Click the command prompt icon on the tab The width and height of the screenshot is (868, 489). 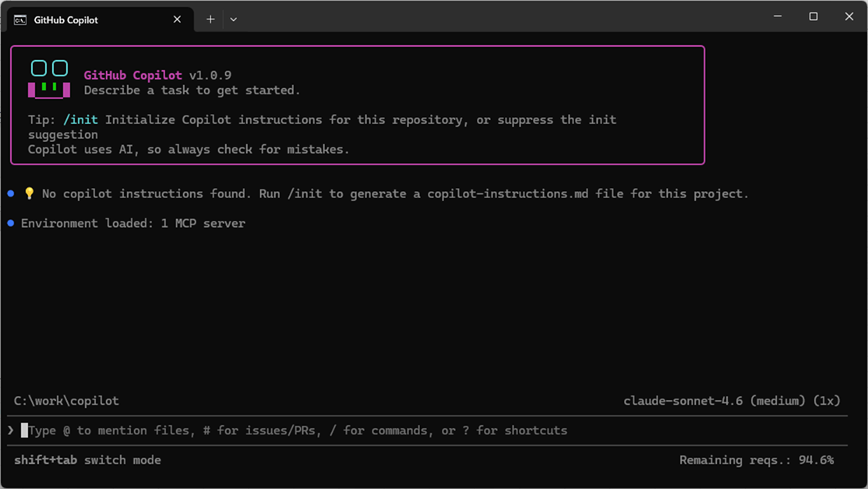(19, 19)
